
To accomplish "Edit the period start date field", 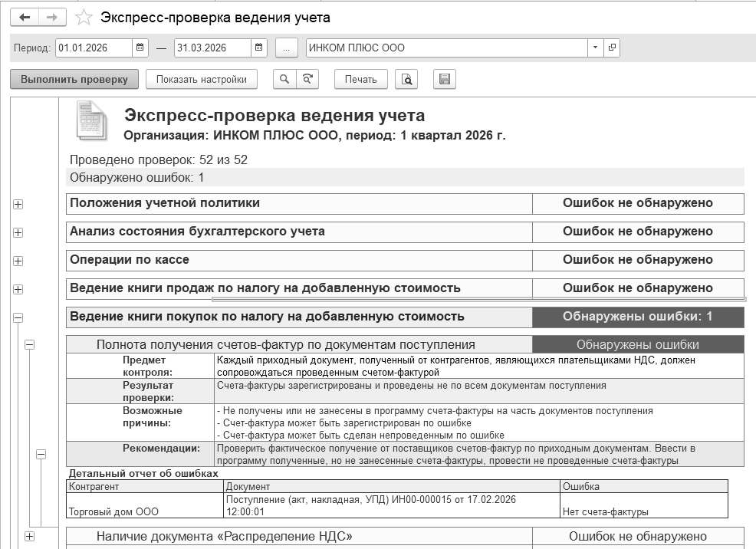I will (x=94, y=48).
